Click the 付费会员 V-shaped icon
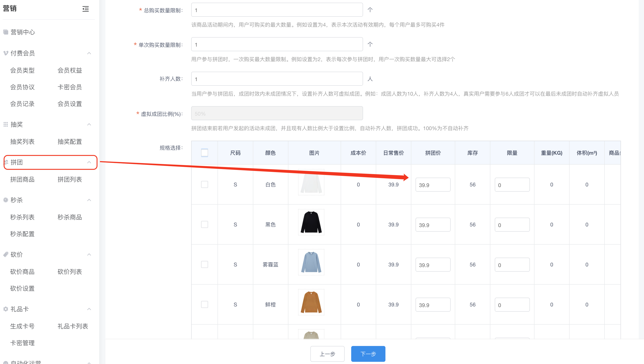This screenshot has height=364, width=644. click(x=5, y=53)
